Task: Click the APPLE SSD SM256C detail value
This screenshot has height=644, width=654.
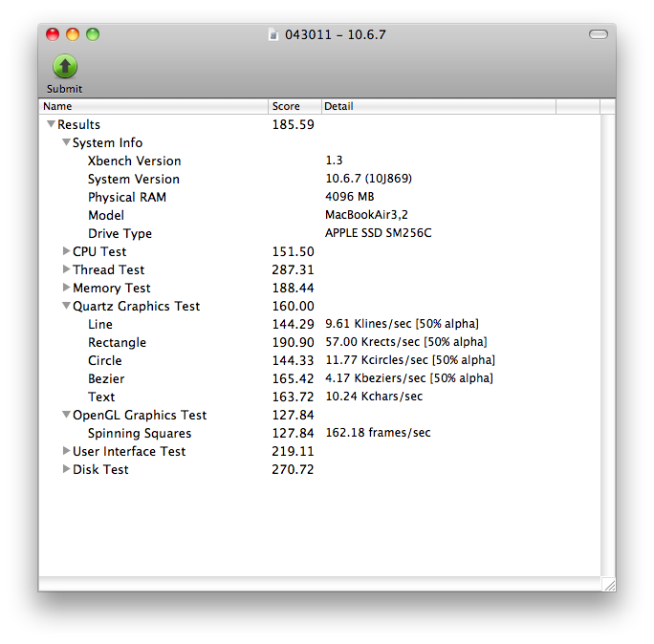Action: pos(379,232)
